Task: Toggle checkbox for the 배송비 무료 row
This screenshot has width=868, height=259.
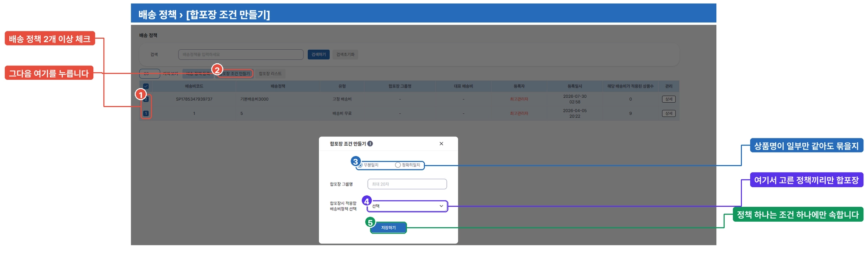Action: tap(146, 113)
